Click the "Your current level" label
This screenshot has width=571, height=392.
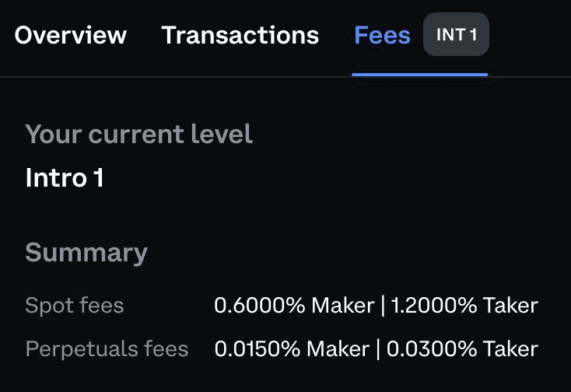[139, 134]
